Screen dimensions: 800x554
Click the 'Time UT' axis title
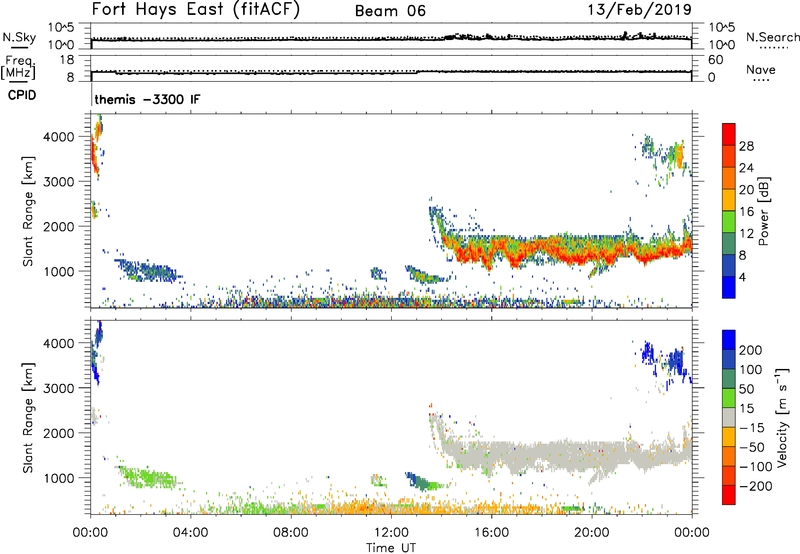(x=391, y=548)
